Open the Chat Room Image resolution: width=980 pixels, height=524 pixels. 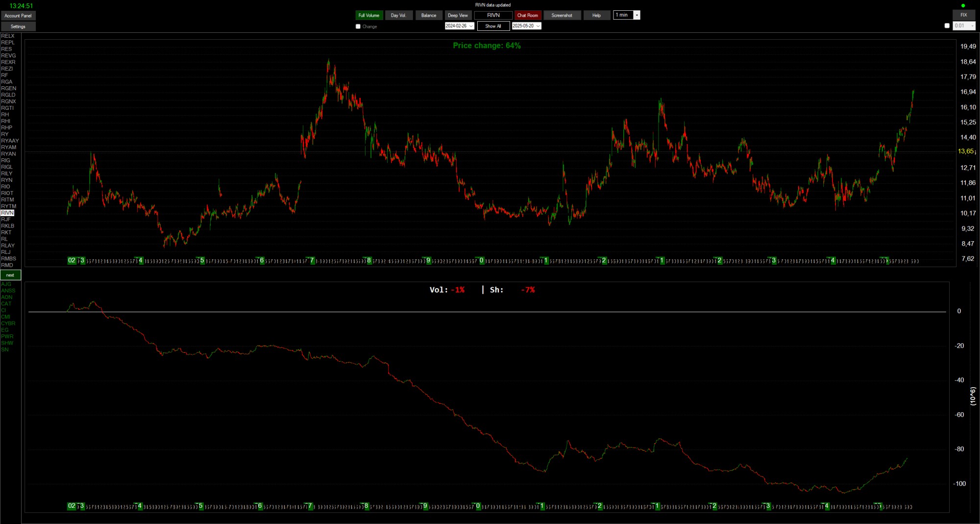coord(528,15)
